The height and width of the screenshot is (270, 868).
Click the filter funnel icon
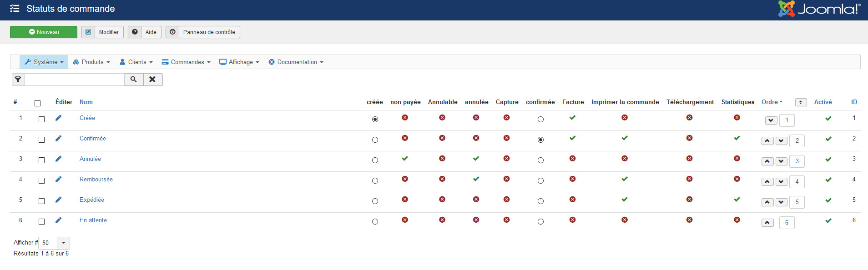click(x=18, y=80)
